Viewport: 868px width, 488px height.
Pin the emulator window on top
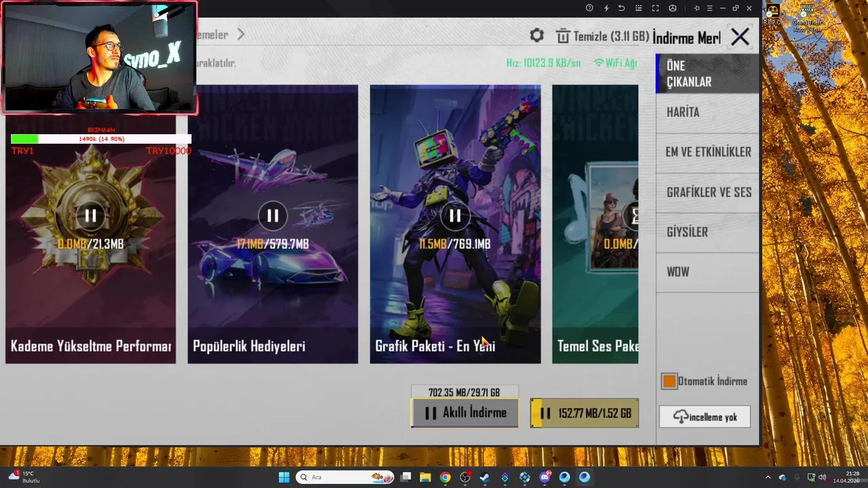[696, 8]
